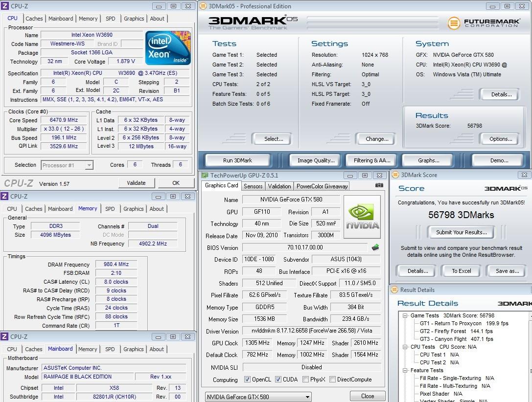Click the 3DMark Score window title icon
Image resolution: width=532 pixels, height=402 pixels.
pyautogui.click(x=395, y=175)
